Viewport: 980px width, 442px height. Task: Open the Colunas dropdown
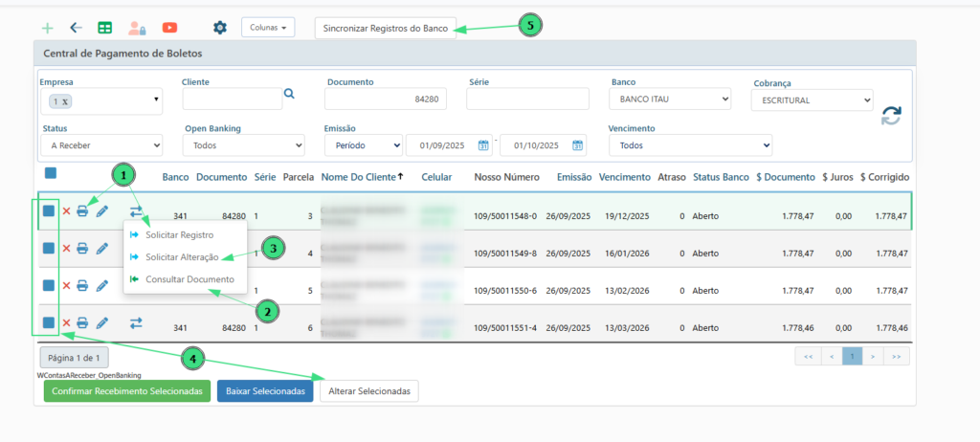(x=268, y=28)
